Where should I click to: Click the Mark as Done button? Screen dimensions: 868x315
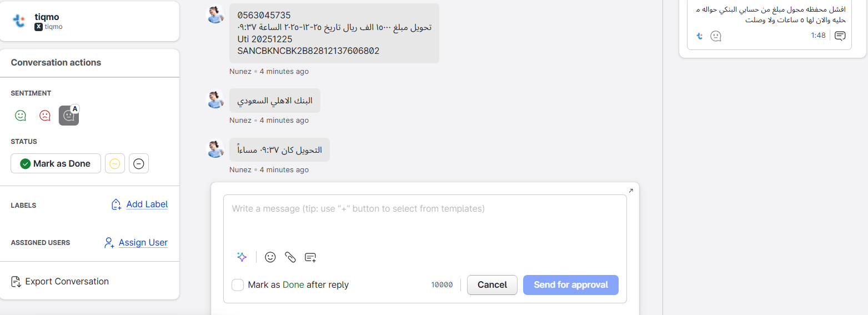point(56,164)
